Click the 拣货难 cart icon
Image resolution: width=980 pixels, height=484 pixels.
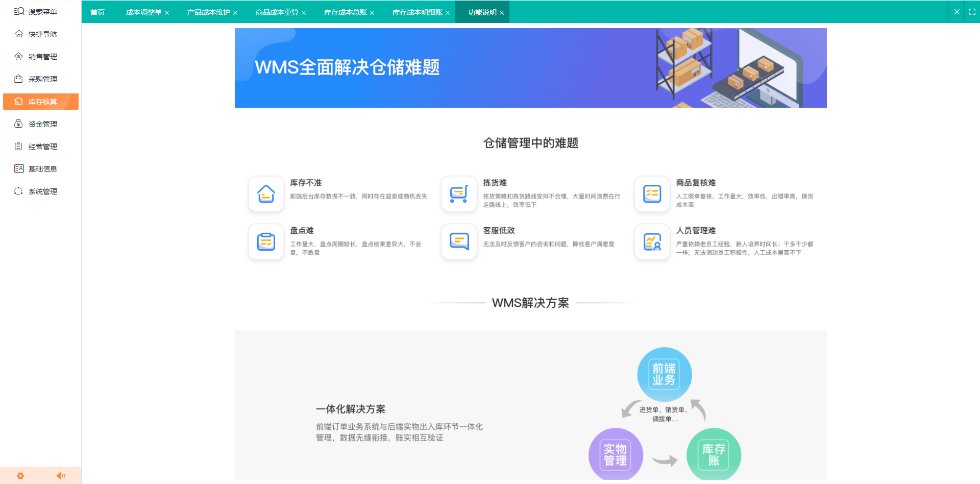[x=459, y=194]
